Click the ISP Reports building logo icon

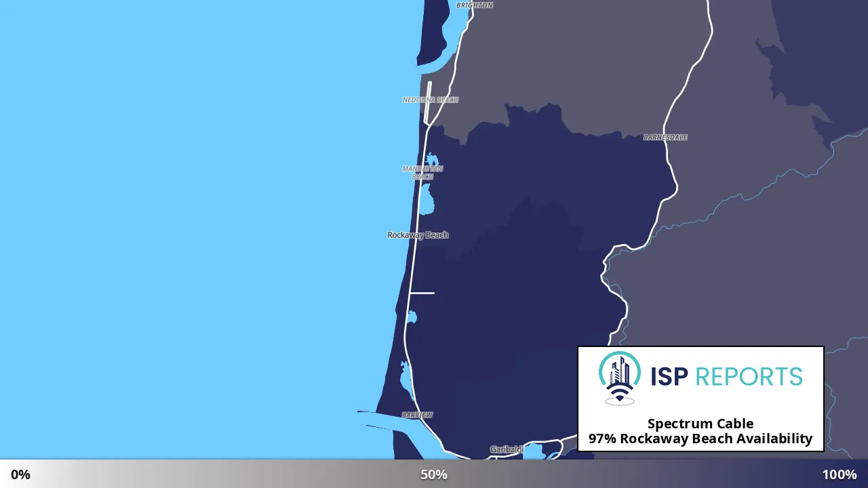coord(620,378)
